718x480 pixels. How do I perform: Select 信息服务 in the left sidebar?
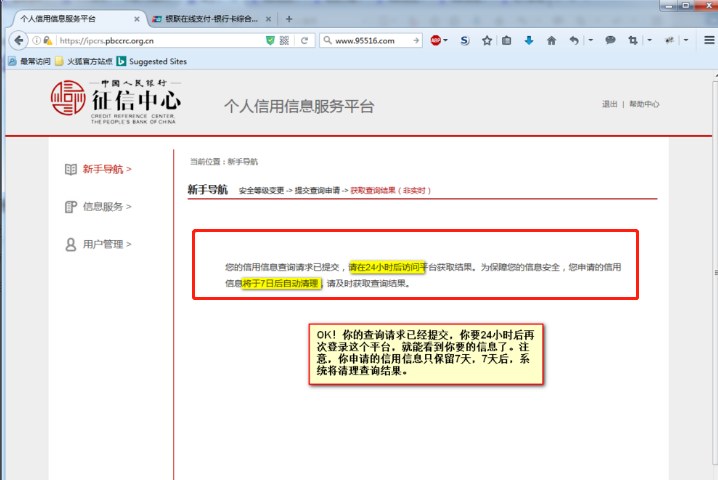click(x=107, y=207)
